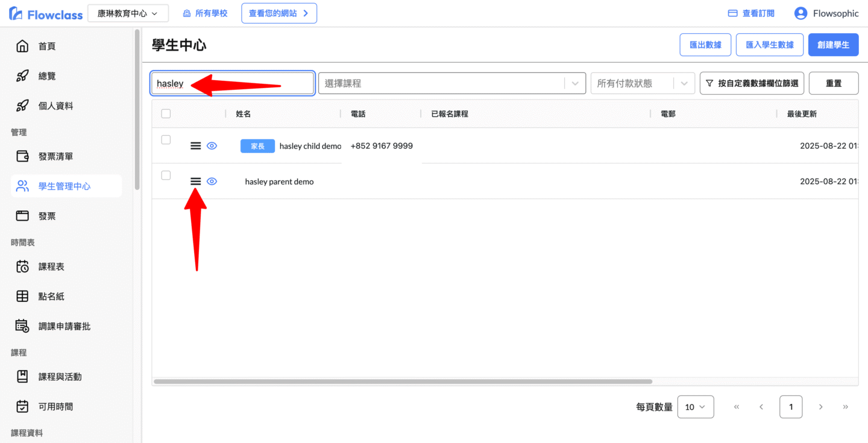Click the horizontal table scrollbar
Image resolution: width=868 pixels, height=443 pixels.
pos(403,382)
